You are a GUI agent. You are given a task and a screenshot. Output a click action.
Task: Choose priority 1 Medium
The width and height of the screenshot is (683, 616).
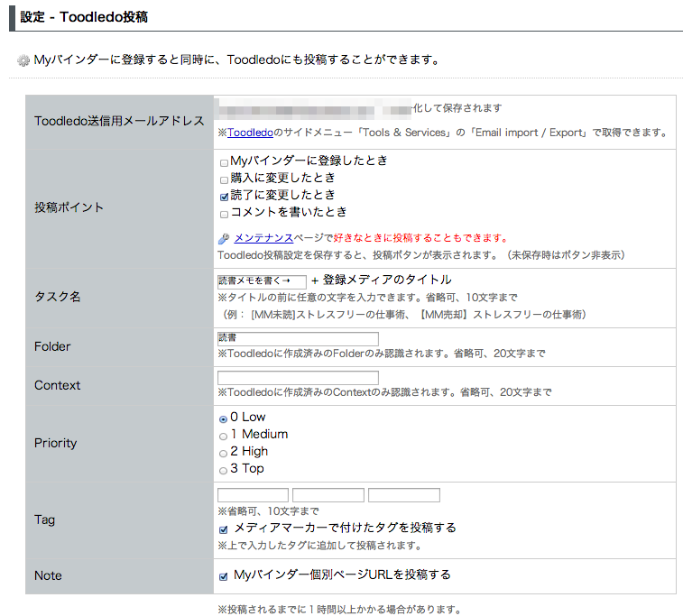pyautogui.click(x=223, y=436)
